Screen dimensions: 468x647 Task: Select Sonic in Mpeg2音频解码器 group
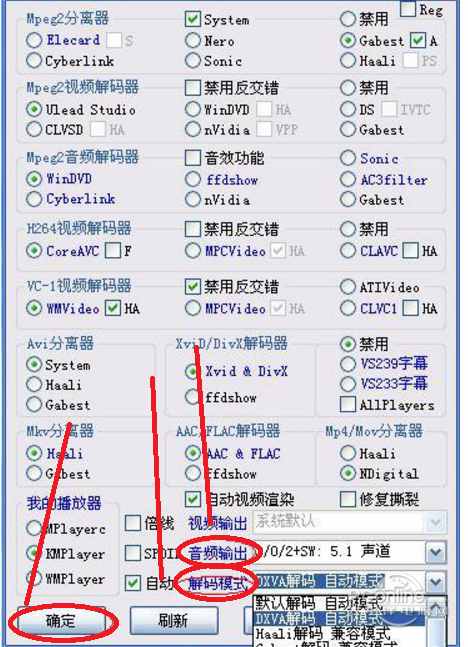coord(348,158)
